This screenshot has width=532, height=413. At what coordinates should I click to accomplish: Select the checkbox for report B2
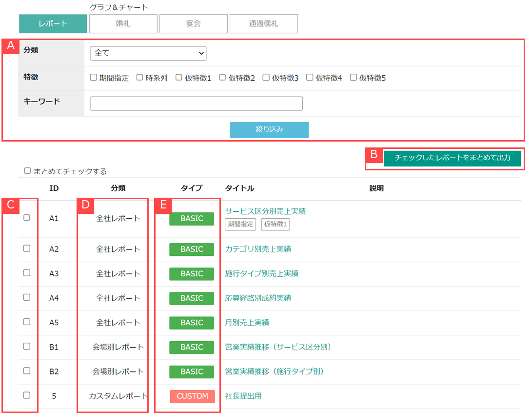tap(27, 371)
